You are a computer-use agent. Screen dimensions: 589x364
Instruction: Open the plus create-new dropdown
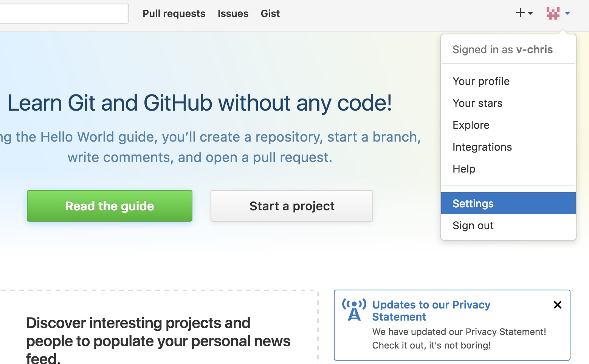524,13
